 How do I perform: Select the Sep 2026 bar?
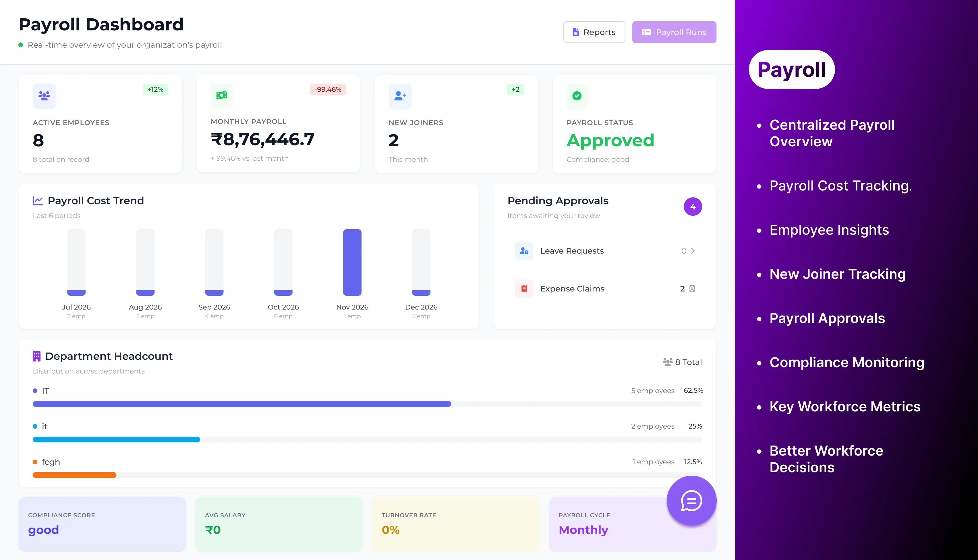click(x=214, y=262)
